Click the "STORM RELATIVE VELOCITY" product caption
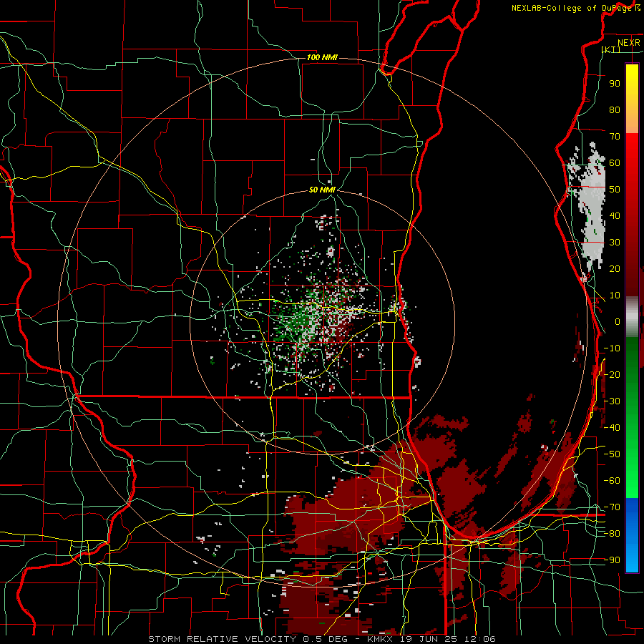The image size is (644, 644). click(222, 639)
